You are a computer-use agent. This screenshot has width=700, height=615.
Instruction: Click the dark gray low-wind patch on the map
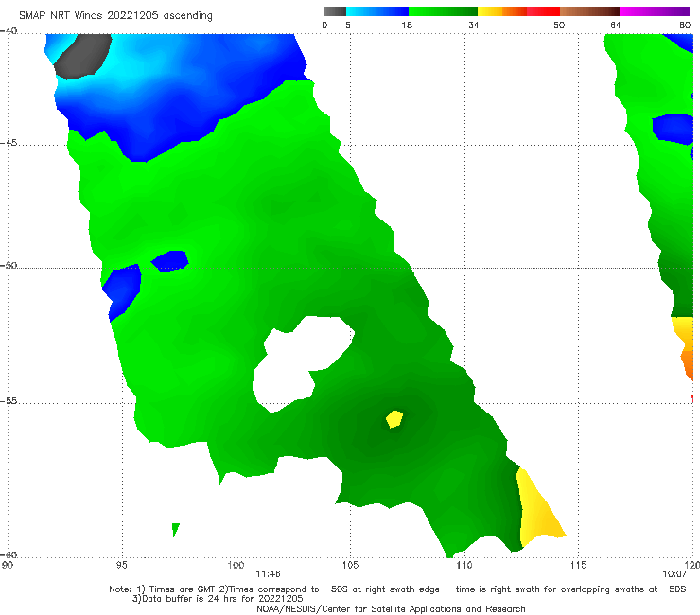pyautogui.click(x=83, y=56)
